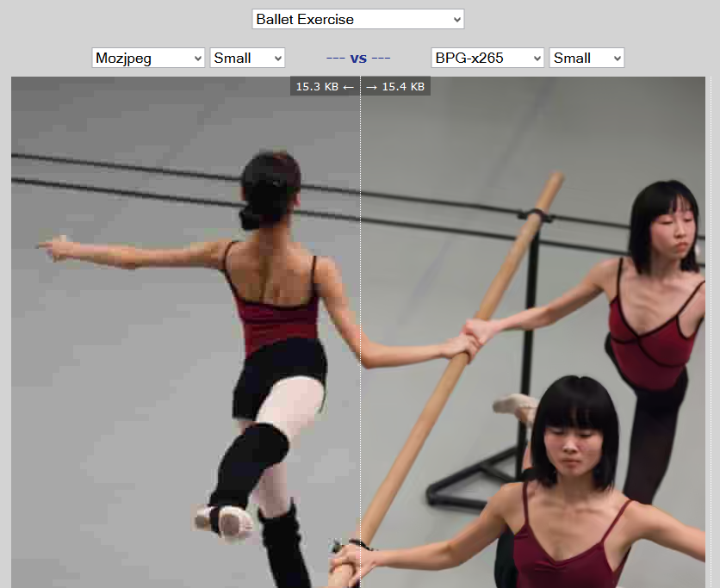Click the 15.4 KB right file size label
Image resolution: width=720 pixels, height=588 pixels.
click(396, 86)
